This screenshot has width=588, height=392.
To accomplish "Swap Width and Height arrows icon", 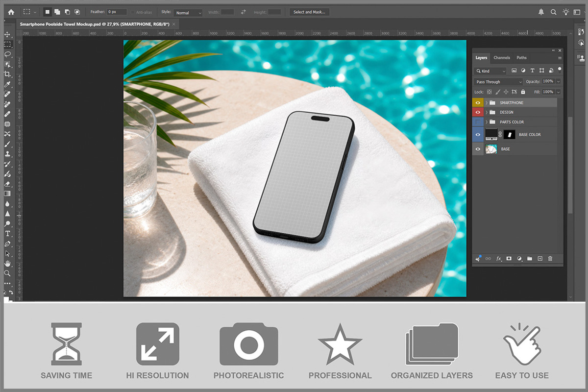I will click(244, 12).
